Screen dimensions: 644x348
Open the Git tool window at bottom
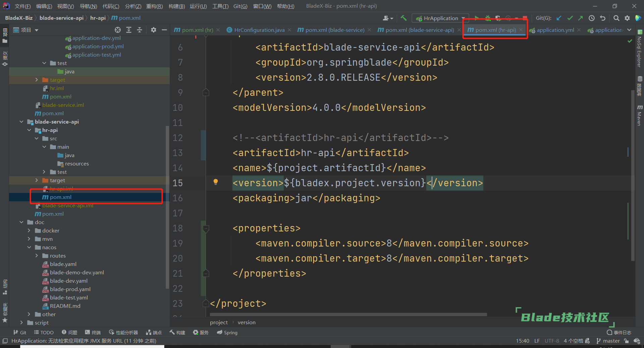tap(20, 333)
